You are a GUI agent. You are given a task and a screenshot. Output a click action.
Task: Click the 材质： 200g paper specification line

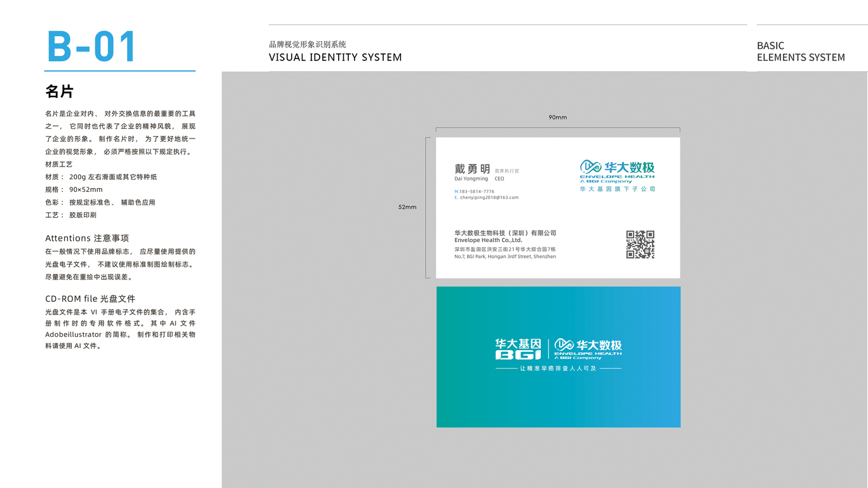point(101,177)
